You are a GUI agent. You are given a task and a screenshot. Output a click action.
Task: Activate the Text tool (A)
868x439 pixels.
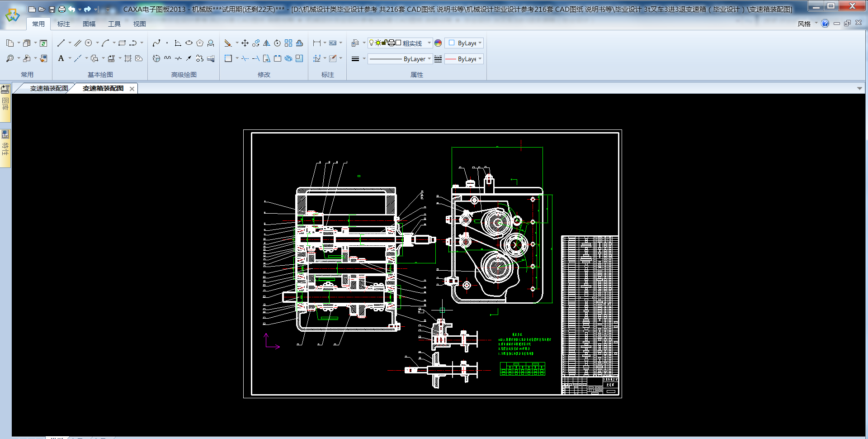point(61,58)
